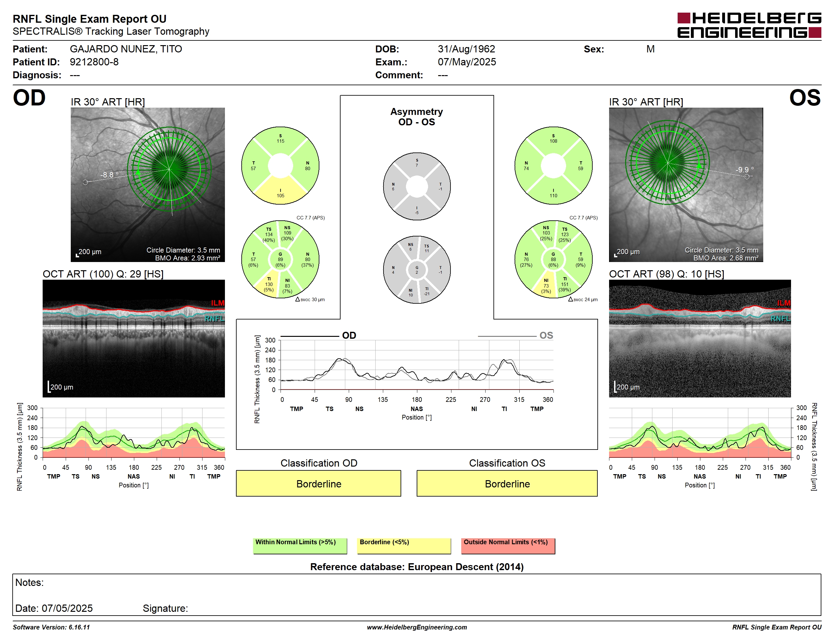The image size is (834, 644).
Task: Click the OS RNFL cyan label
Action: pos(781,319)
